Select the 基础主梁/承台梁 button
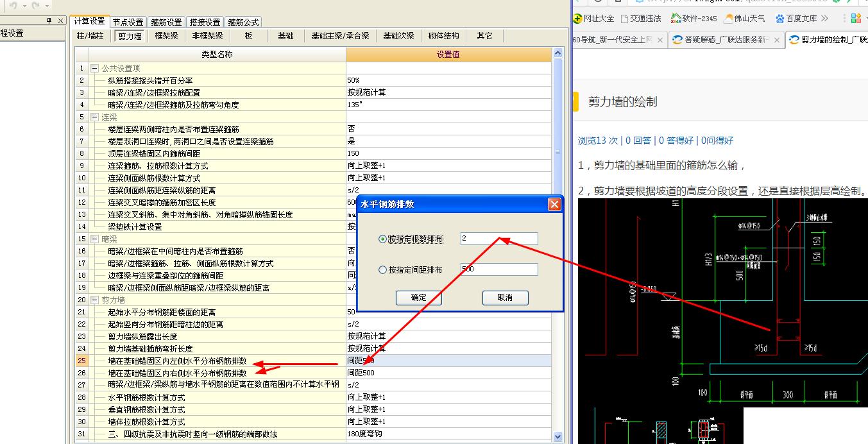The image size is (868, 444). pyautogui.click(x=340, y=36)
